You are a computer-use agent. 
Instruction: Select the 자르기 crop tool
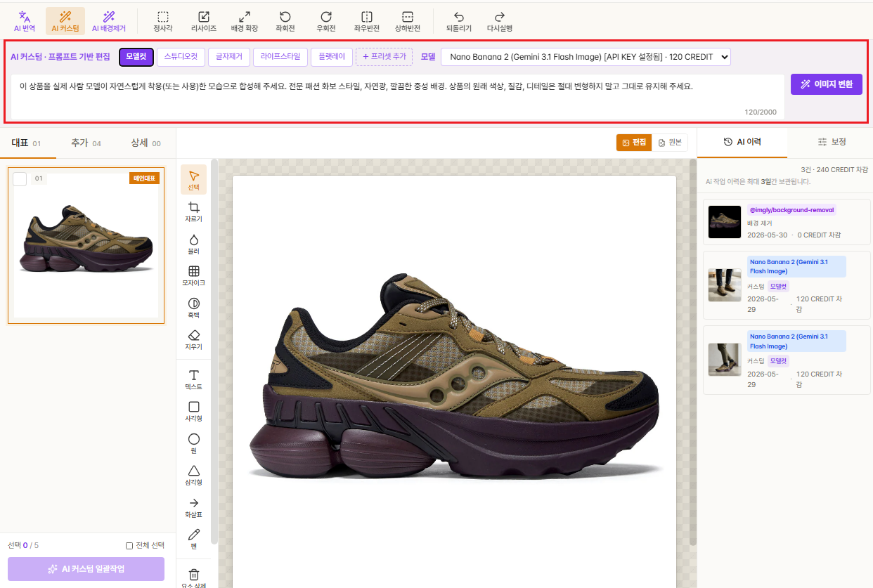click(x=194, y=211)
